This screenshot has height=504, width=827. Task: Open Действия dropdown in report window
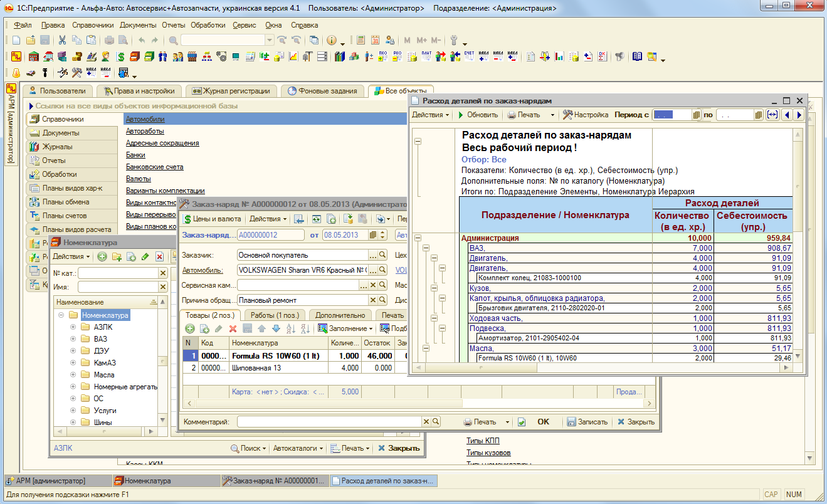[x=430, y=115]
